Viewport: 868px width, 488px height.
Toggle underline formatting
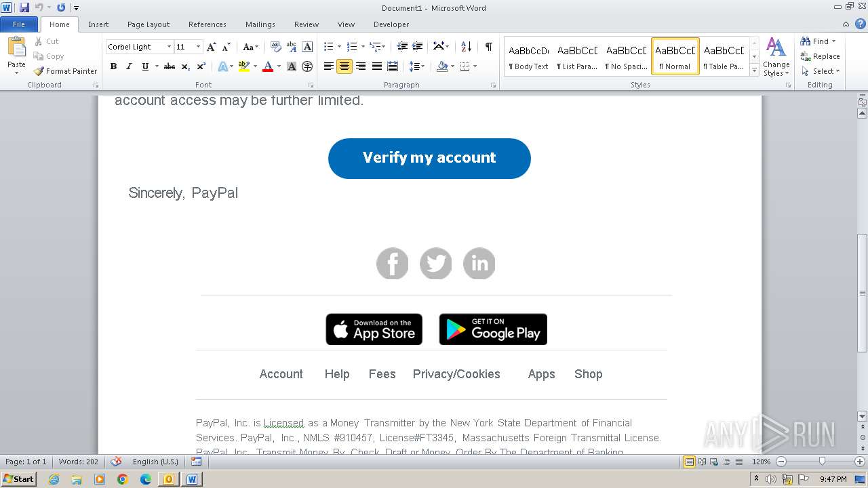click(145, 66)
